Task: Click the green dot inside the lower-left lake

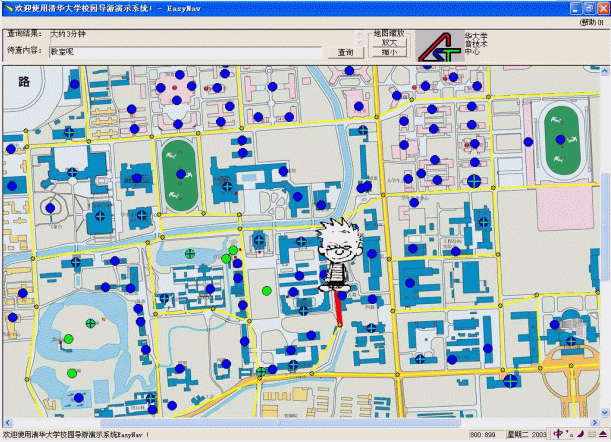Action: pos(68,340)
